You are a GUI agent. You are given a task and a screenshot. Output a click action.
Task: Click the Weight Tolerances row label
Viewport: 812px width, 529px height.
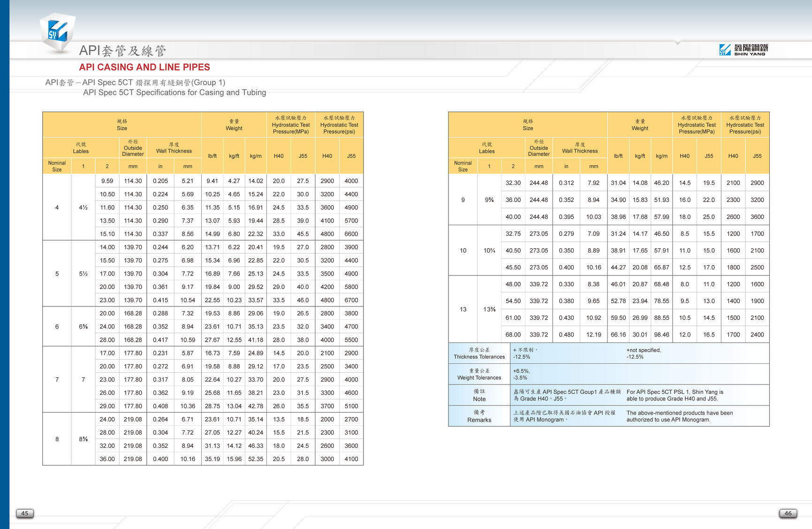479,374
